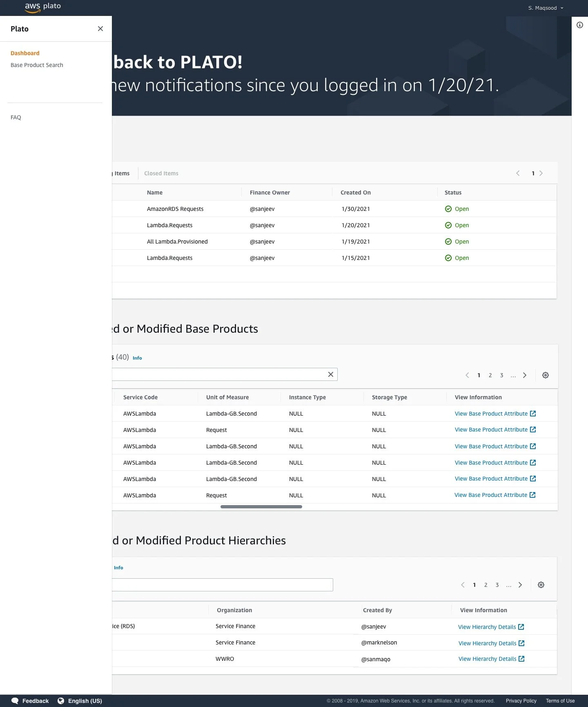
Task: Sort base products by Service Code
Action: [140, 397]
